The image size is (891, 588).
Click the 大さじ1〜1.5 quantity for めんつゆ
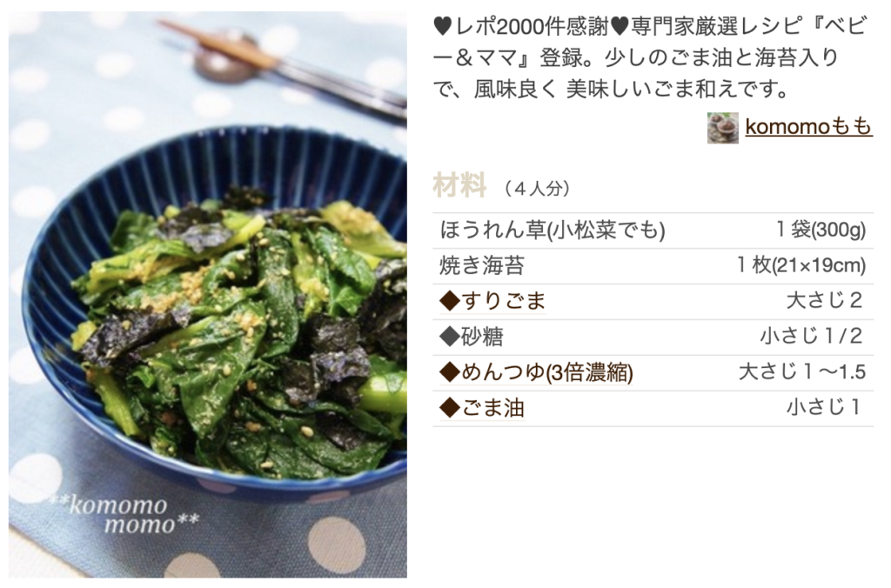[x=801, y=371]
